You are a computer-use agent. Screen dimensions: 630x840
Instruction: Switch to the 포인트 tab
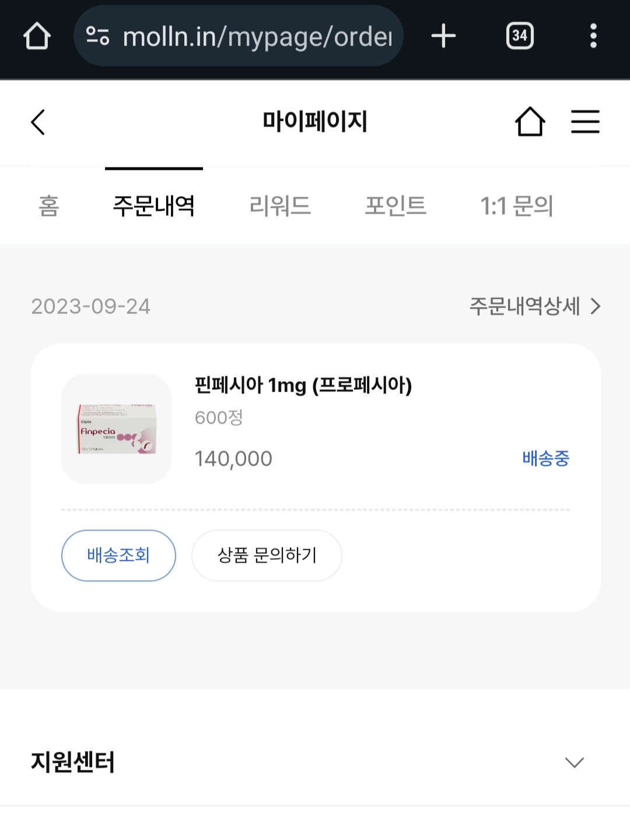[395, 206]
